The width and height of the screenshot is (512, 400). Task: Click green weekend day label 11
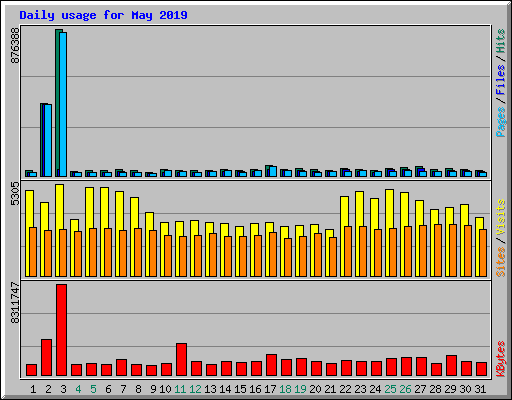tap(180, 389)
